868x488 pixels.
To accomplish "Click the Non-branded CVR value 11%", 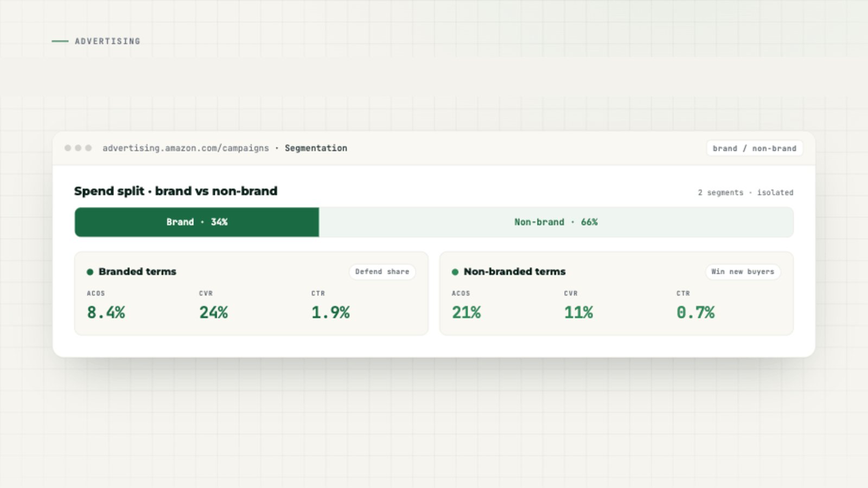I will click(578, 312).
